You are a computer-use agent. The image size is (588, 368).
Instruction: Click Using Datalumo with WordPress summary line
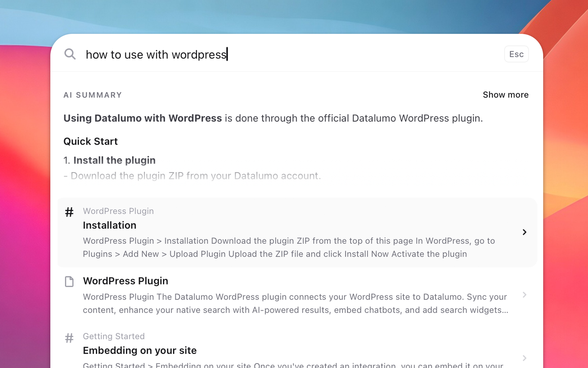tap(273, 118)
